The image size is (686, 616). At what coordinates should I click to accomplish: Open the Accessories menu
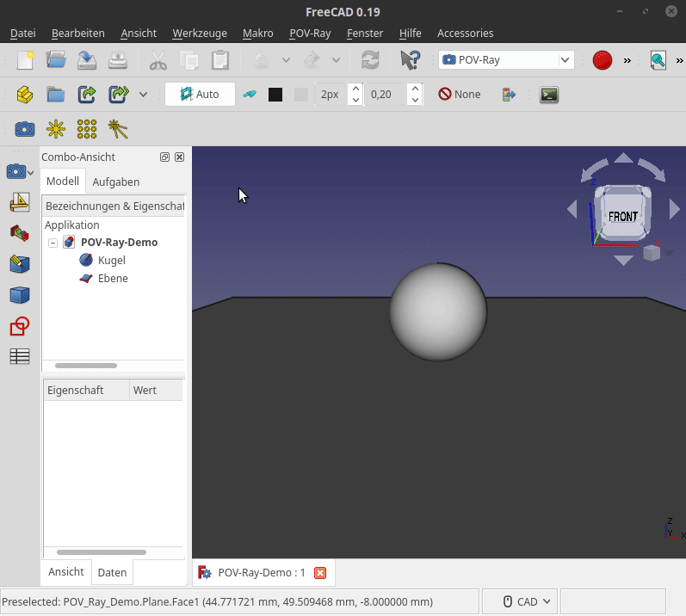465,34
